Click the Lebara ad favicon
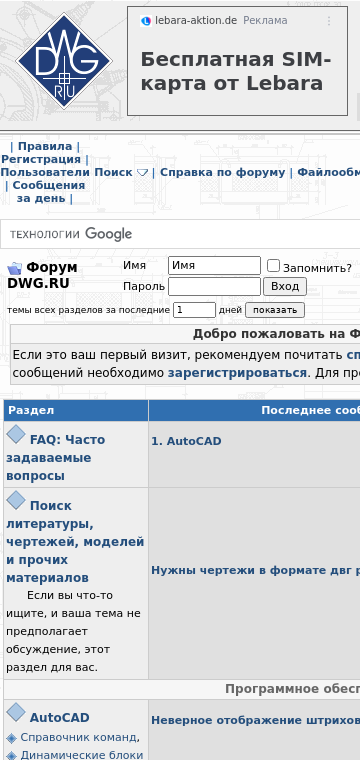 click(146, 21)
